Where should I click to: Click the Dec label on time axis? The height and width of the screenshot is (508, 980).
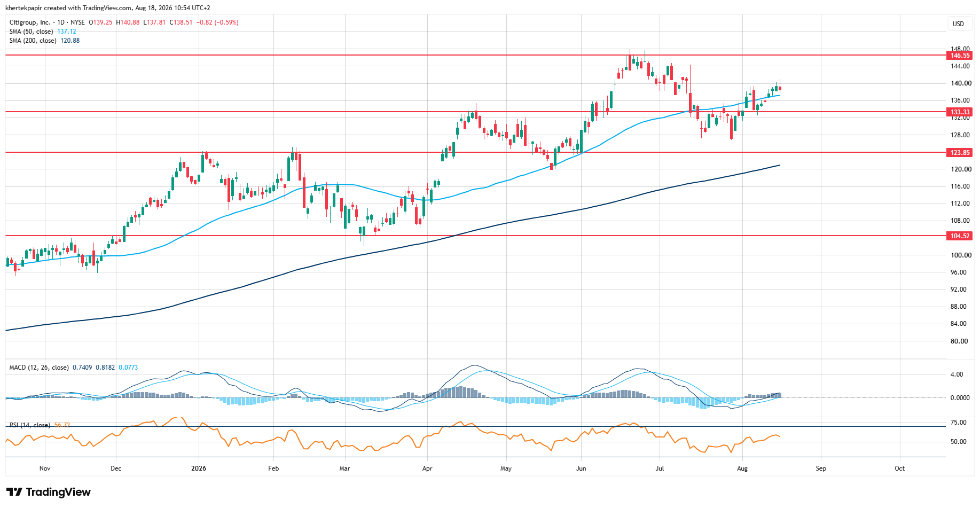click(x=116, y=468)
